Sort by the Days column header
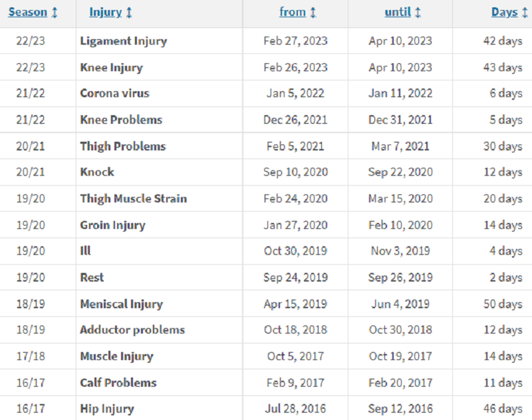This screenshot has height=420, width=532. point(504,13)
